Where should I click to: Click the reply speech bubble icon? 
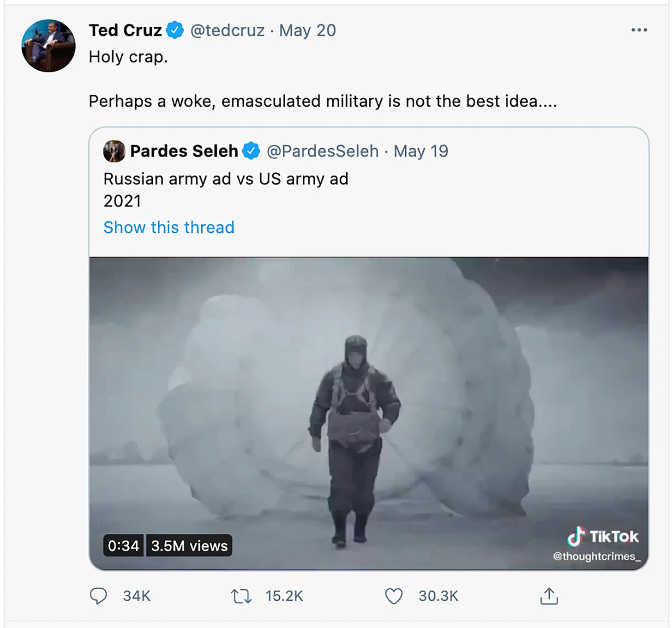(98, 596)
